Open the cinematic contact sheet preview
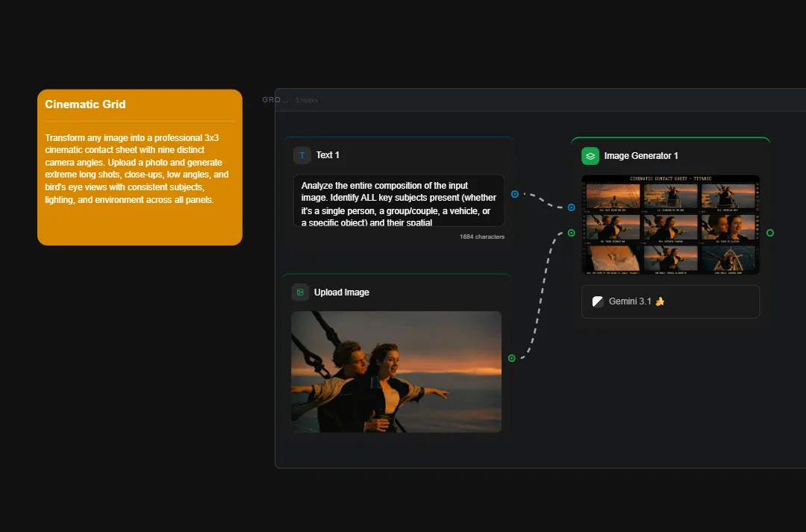Viewport: 806px width, 532px height. (x=670, y=225)
